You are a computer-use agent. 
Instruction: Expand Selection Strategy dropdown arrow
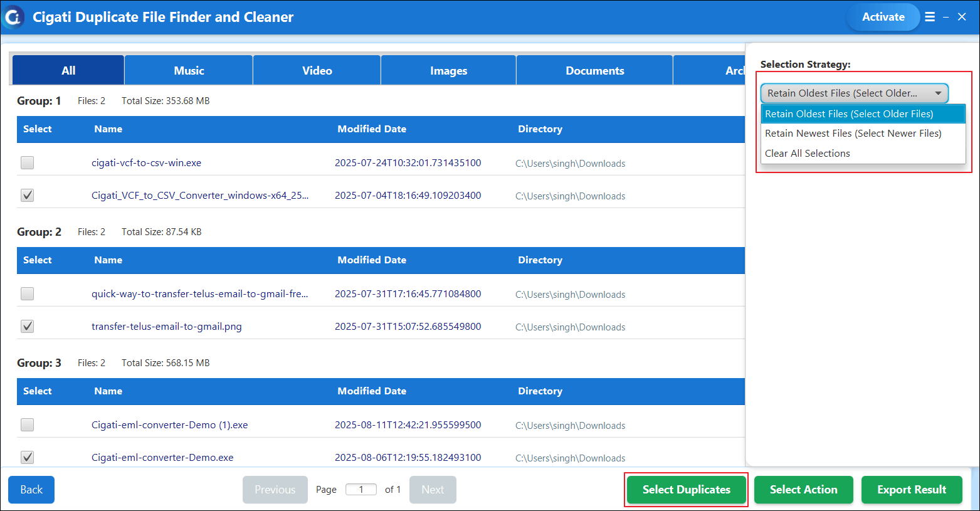tap(938, 93)
